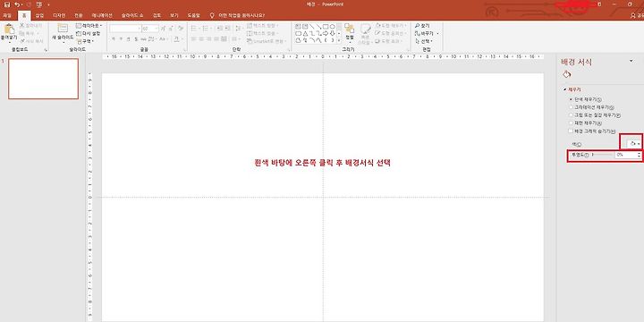644x322 pixels.
Task: Expand the shapes gallery more arrow
Action: [339, 40]
